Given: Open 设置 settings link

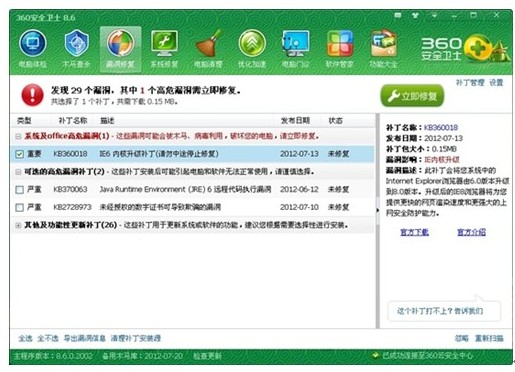Looking at the screenshot, I should [x=496, y=82].
